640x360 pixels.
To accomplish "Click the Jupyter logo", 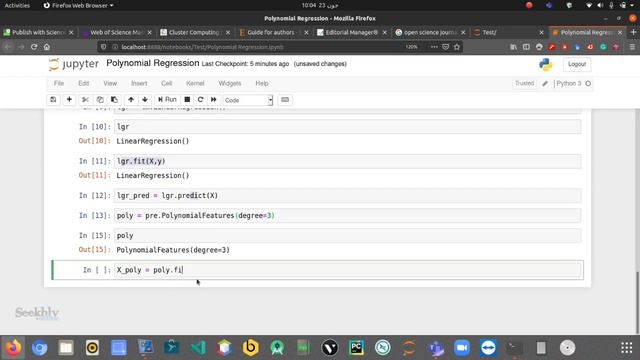I will point(74,64).
